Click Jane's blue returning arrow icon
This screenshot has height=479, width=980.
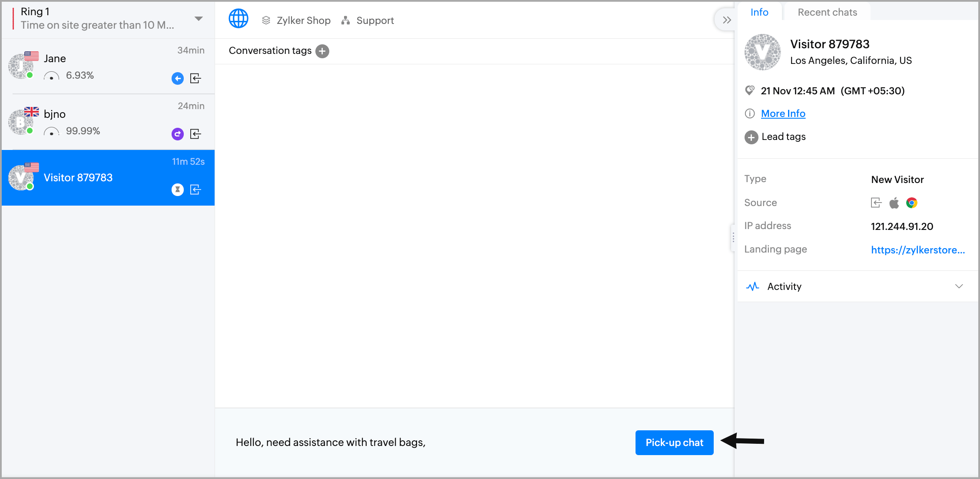tap(178, 78)
